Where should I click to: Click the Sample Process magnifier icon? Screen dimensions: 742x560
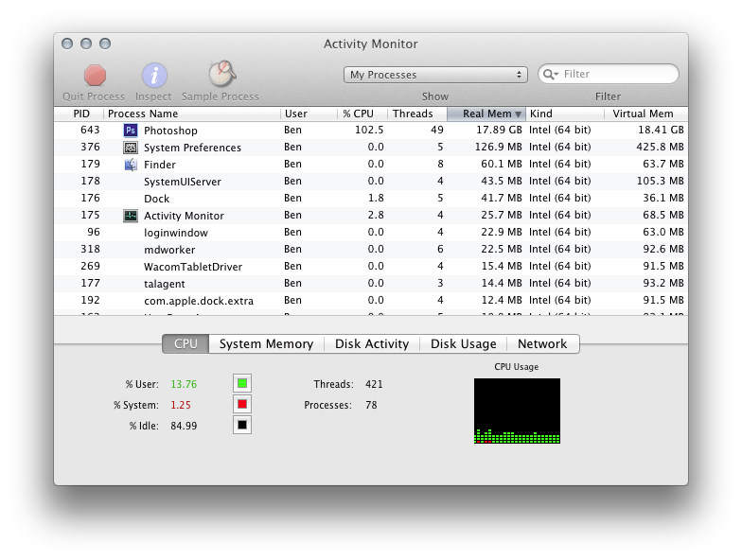point(221,74)
